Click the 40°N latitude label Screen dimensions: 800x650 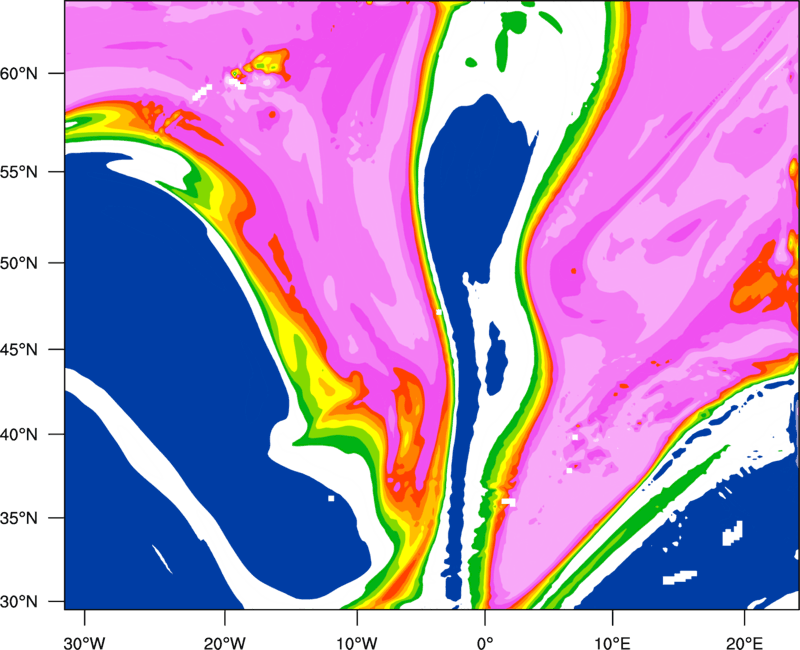19,435
